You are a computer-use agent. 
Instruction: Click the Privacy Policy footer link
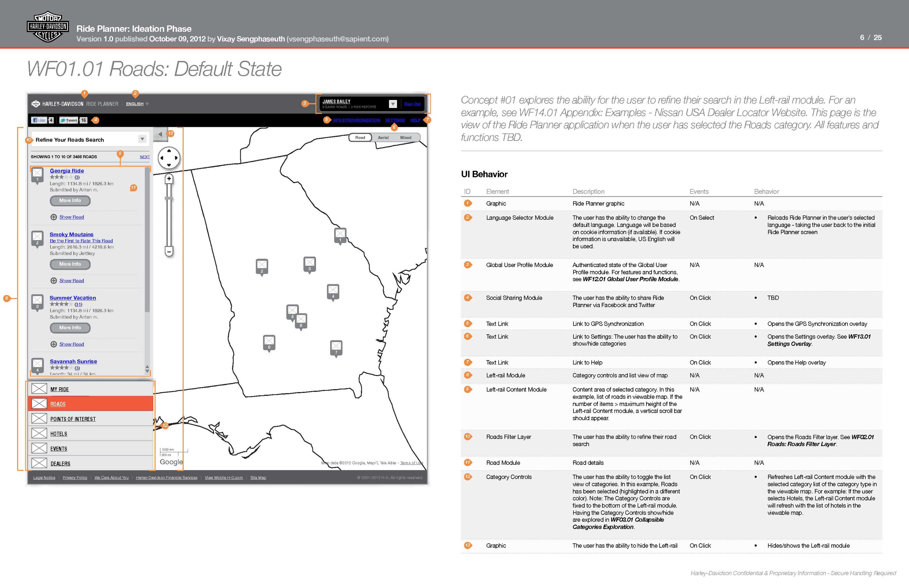click(75, 478)
